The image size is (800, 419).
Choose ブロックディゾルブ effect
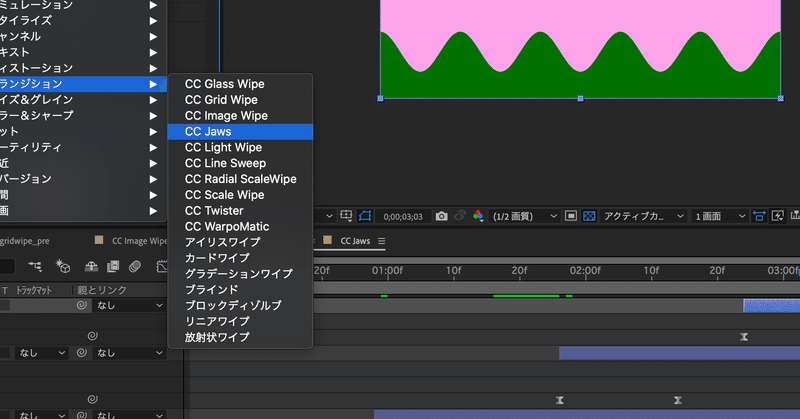[240, 305]
